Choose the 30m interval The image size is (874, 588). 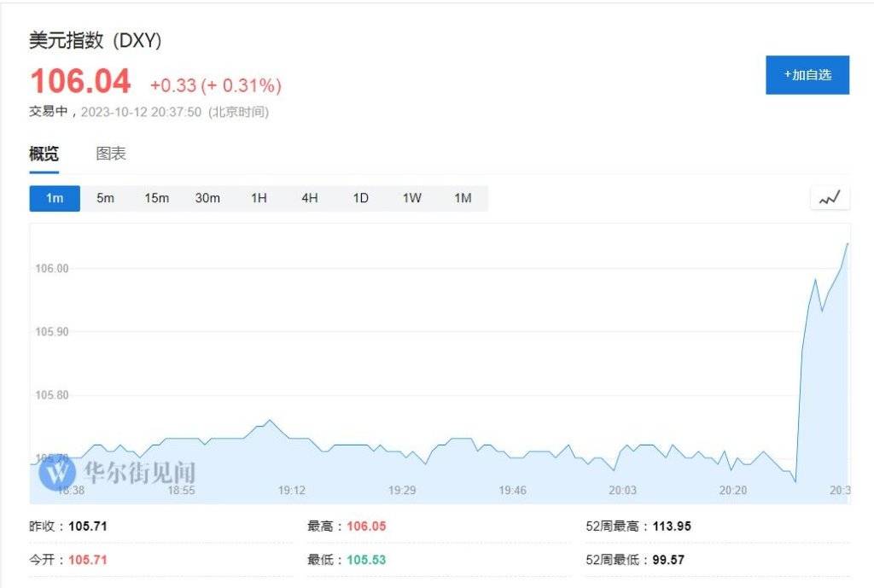tap(207, 198)
